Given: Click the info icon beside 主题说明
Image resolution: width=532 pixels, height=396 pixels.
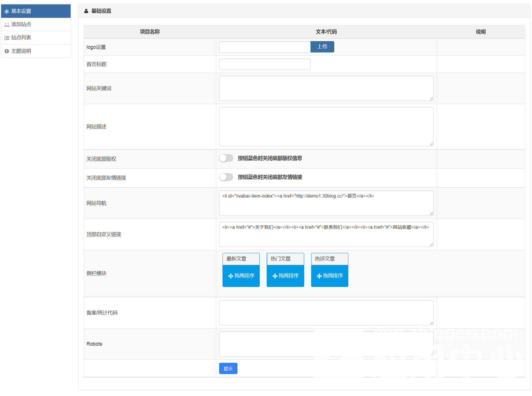Looking at the screenshot, I should coord(7,51).
